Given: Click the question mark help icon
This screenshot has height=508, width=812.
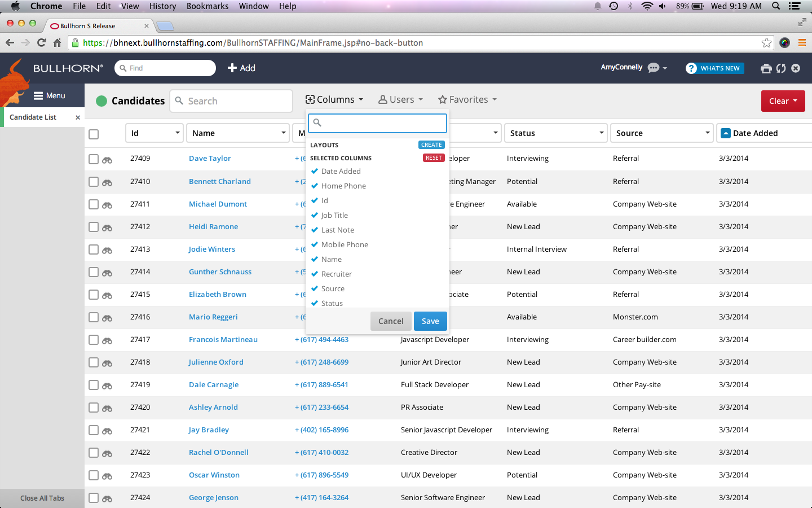Looking at the screenshot, I should [x=691, y=68].
